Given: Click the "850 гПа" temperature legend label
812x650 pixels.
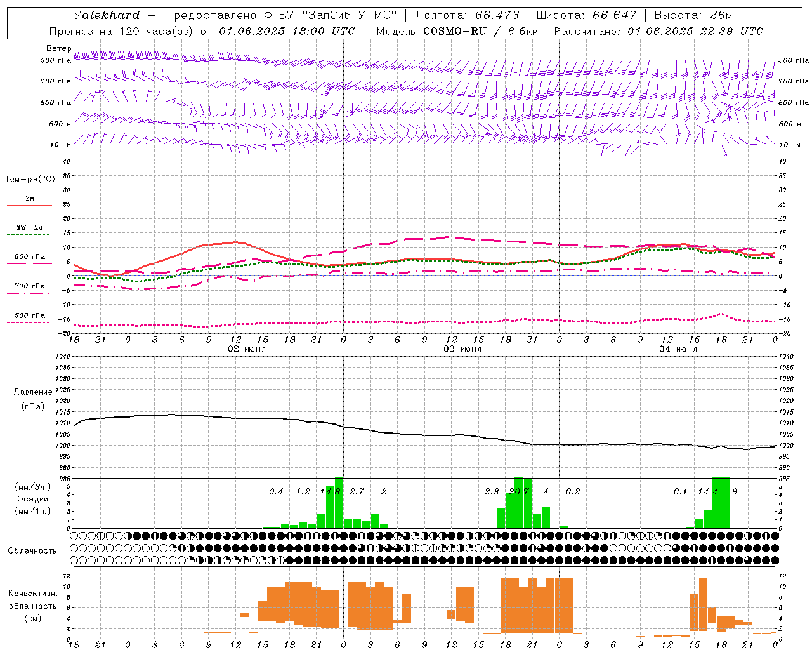Looking at the screenshot, I should coord(30,257).
